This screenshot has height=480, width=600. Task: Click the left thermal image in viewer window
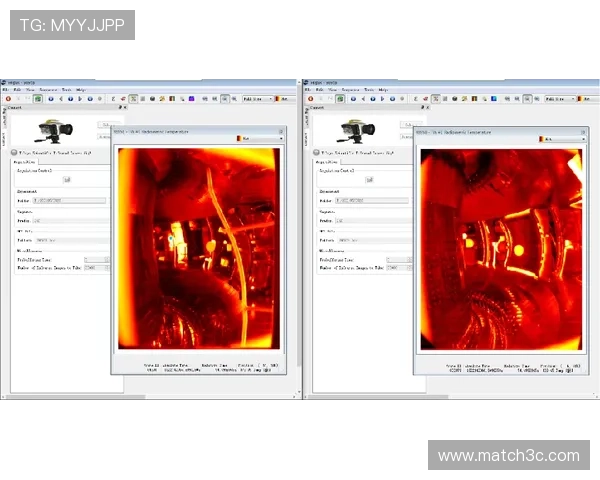(199, 246)
